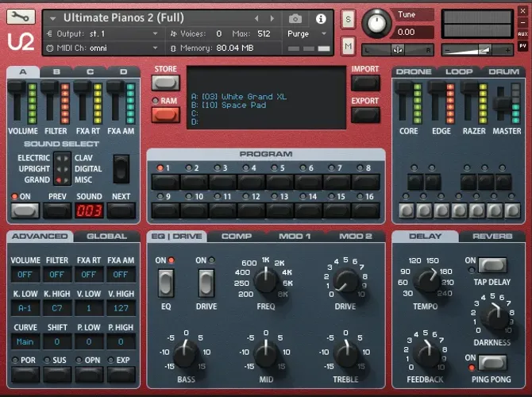The width and height of the screenshot is (532, 397).
Task: Click the EXPORT button
Action: [x=365, y=115]
